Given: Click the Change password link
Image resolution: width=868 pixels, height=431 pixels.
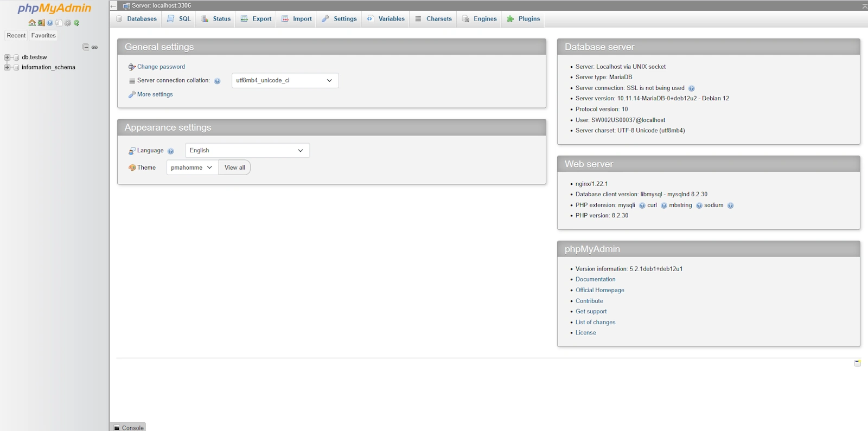Looking at the screenshot, I should point(161,67).
